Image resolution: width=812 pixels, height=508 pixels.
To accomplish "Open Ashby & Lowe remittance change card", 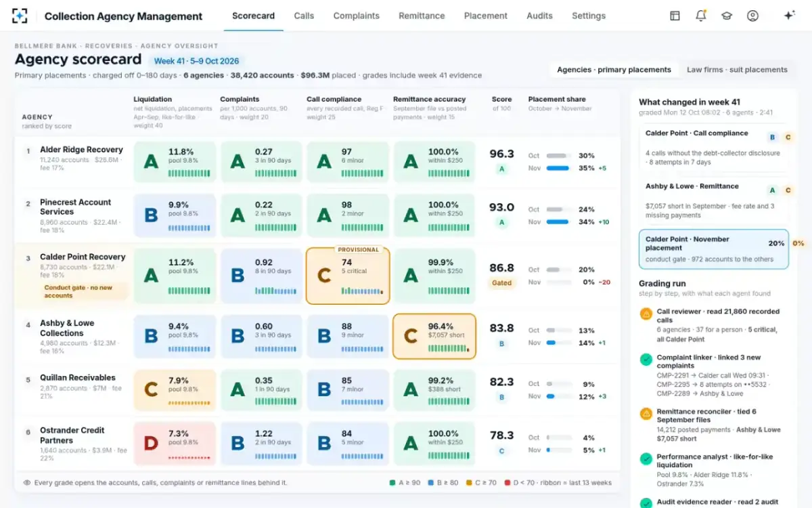I will point(714,200).
